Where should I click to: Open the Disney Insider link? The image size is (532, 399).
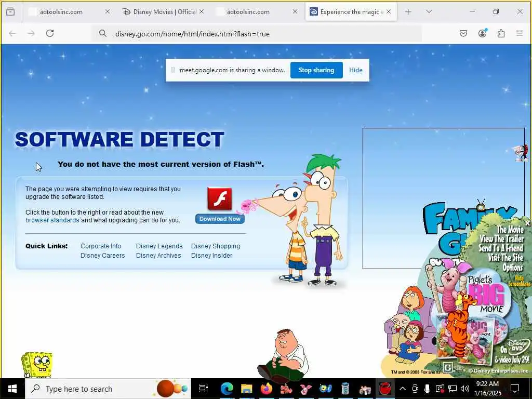click(212, 256)
